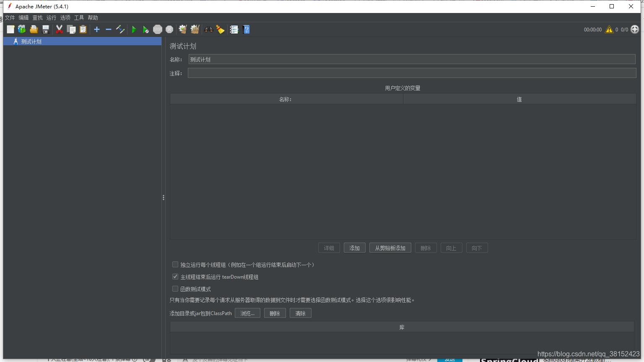Click the 向下 button
The height and width of the screenshot is (362, 644).
tap(477, 248)
